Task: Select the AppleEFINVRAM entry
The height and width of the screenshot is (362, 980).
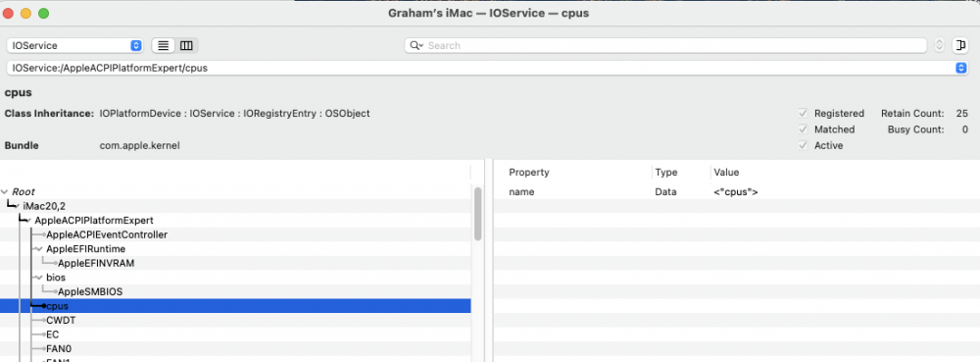Action: (96, 263)
